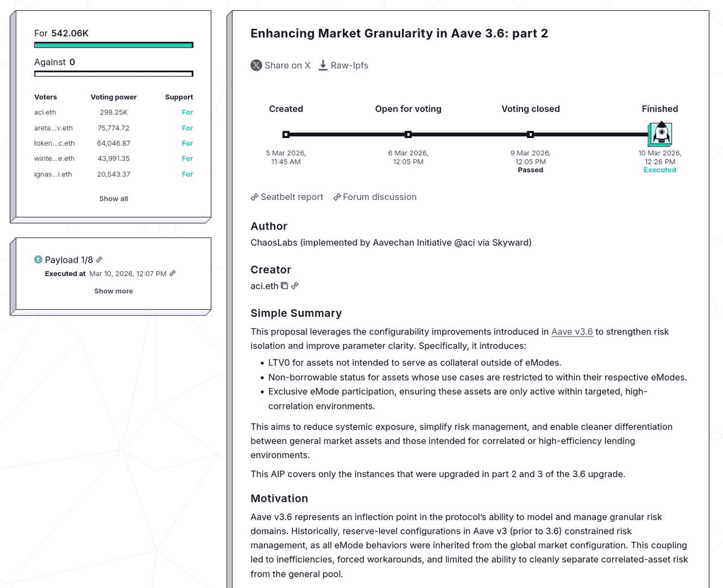The height and width of the screenshot is (588, 723).
Task: Click the Raw-Ipfs download arrow icon
Action: pos(323,65)
